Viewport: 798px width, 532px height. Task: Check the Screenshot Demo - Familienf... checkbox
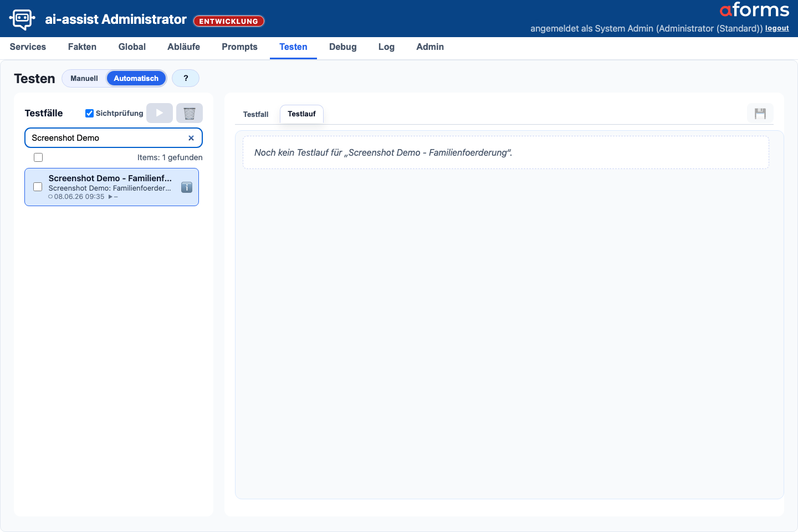(38, 187)
